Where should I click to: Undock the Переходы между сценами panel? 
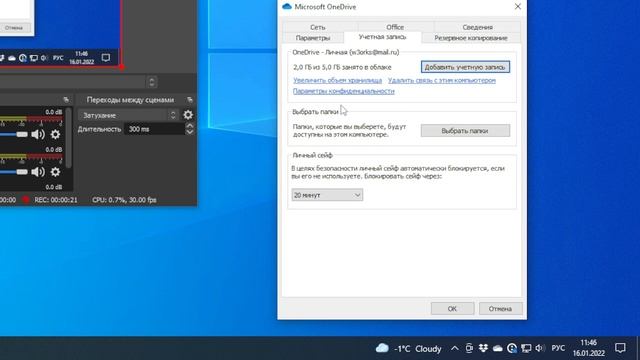click(189, 100)
